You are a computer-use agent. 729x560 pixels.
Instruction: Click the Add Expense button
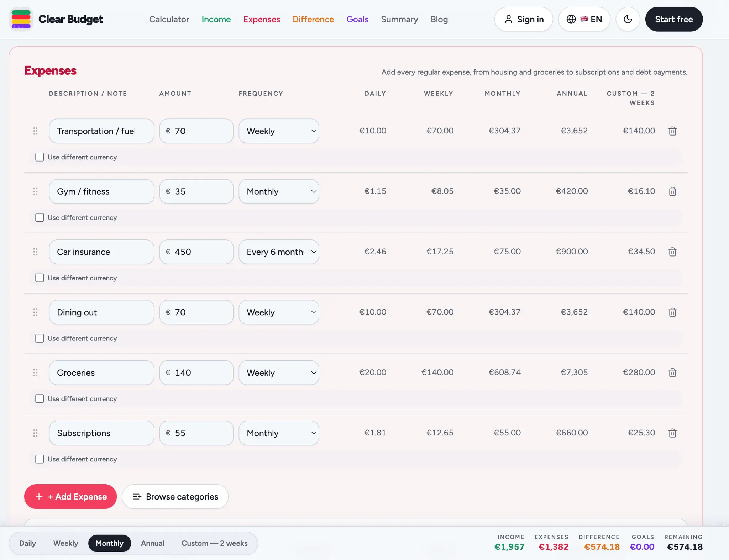[70, 497]
